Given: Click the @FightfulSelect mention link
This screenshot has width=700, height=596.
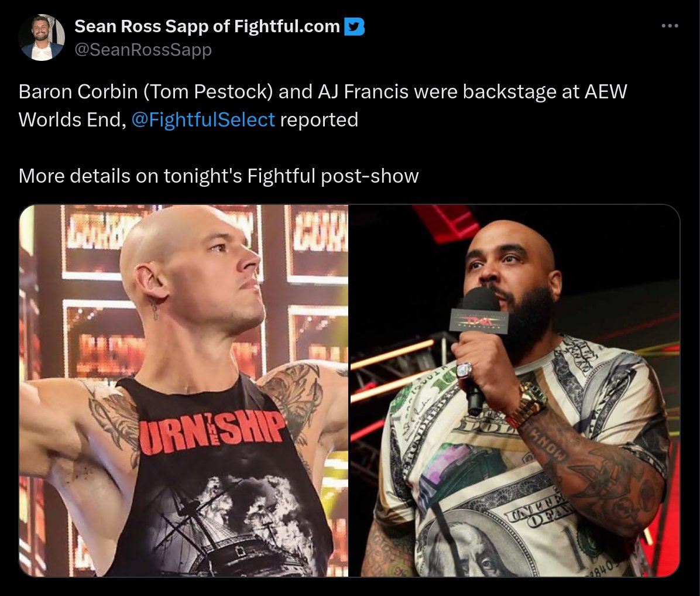Looking at the screenshot, I should click(203, 119).
